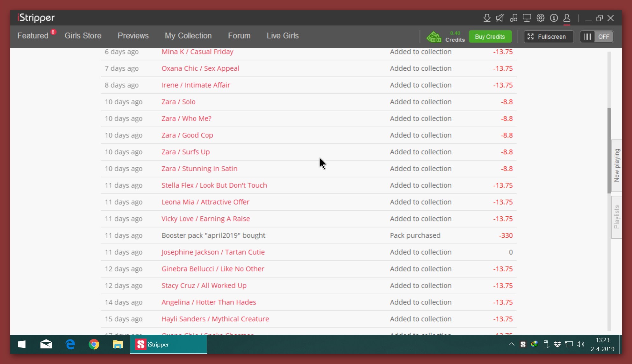Toggle the ON/OFF switch
The width and height of the screenshot is (632, 364).
pos(597,37)
